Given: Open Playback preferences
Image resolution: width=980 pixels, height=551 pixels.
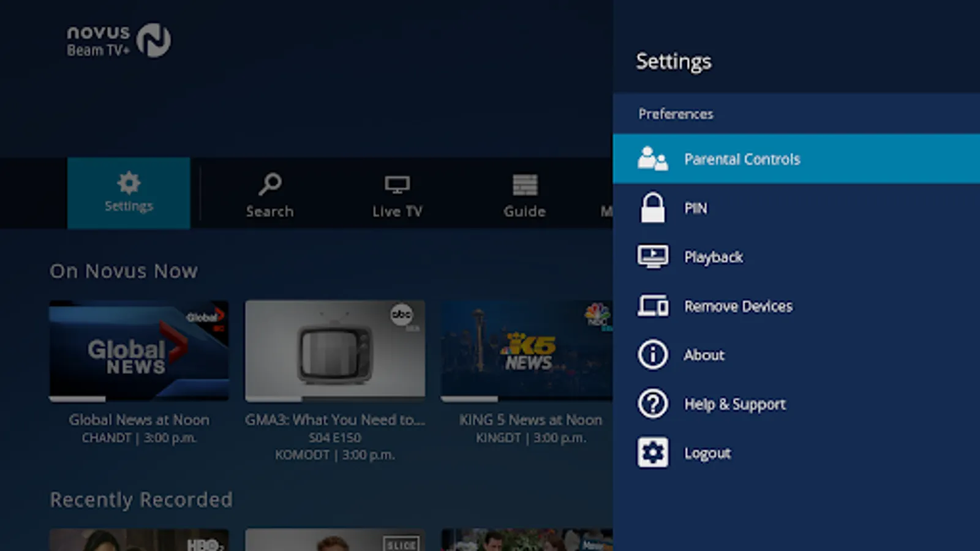Looking at the screenshot, I should pyautogui.click(x=796, y=257).
